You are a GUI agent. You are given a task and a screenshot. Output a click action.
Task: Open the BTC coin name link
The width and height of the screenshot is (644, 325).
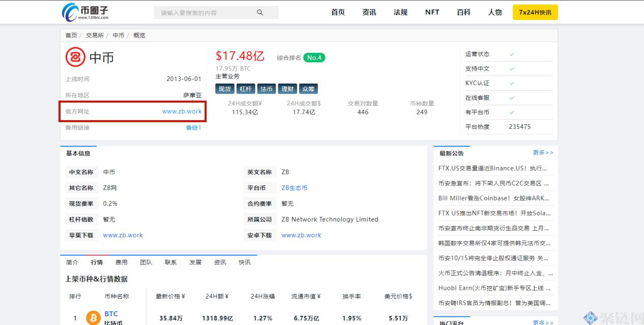click(111, 314)
